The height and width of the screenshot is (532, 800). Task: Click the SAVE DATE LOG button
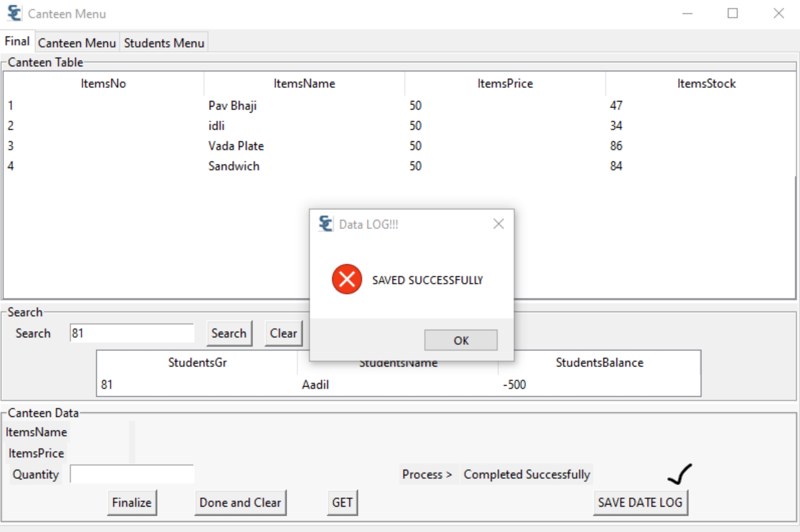(x=640, y=502)
